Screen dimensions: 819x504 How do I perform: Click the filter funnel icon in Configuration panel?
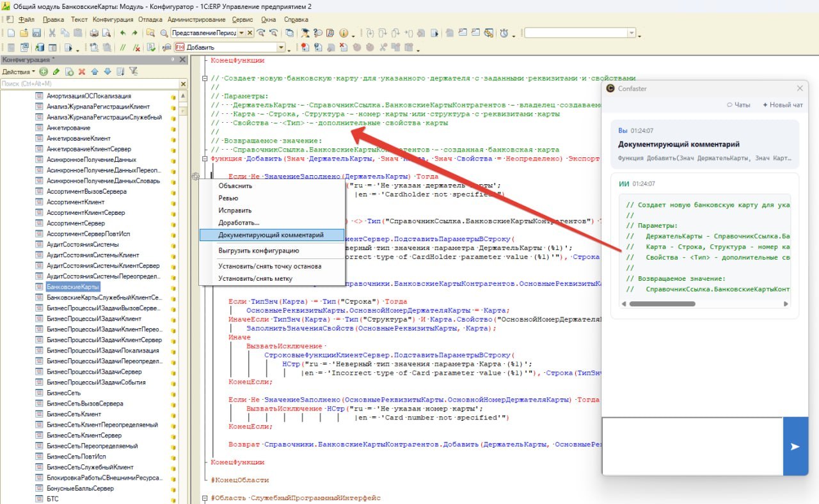tap(133, 72)
